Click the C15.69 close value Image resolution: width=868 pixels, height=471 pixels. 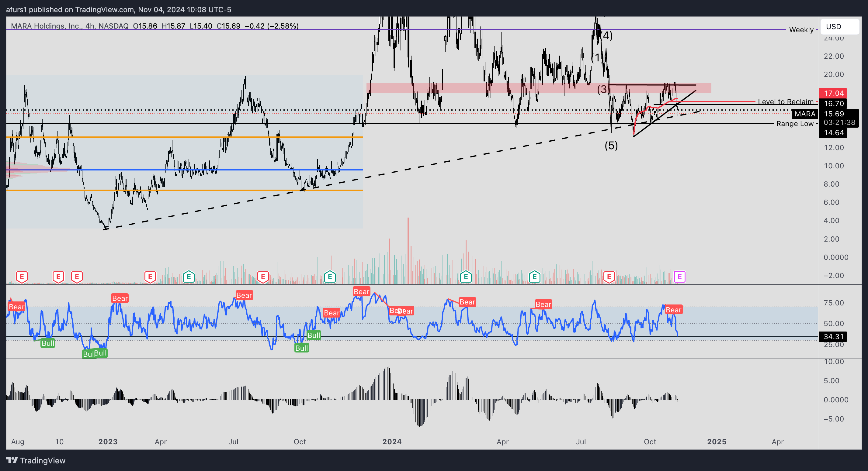pyautogui.click(x=228, y=26)
